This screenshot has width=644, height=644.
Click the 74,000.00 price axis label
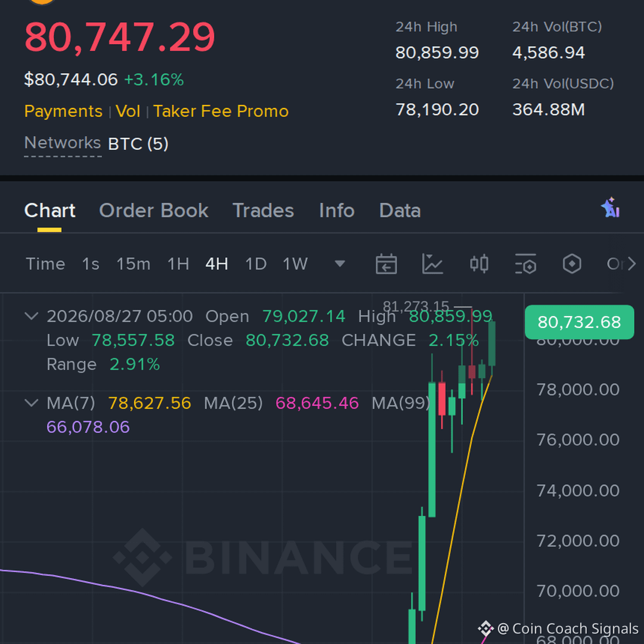coord(578,491)
